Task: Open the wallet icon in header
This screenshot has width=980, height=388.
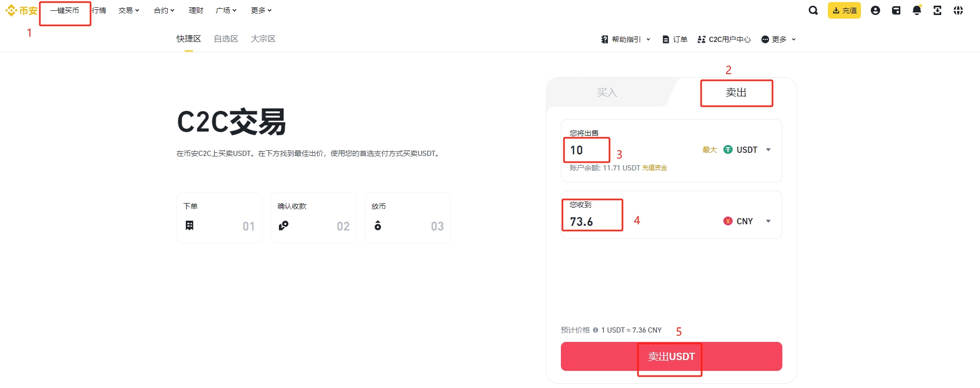Action: (x=896, y=10)
